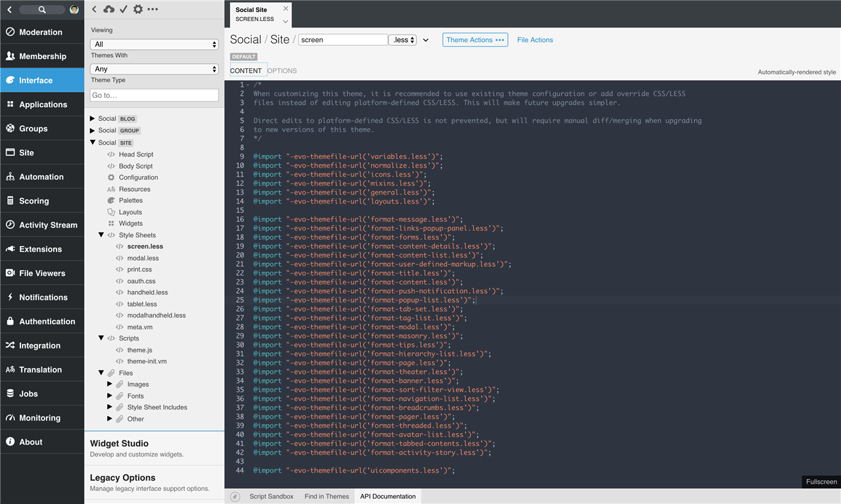
Task: Open the Applications section
Action: click(x=42, y=104)
